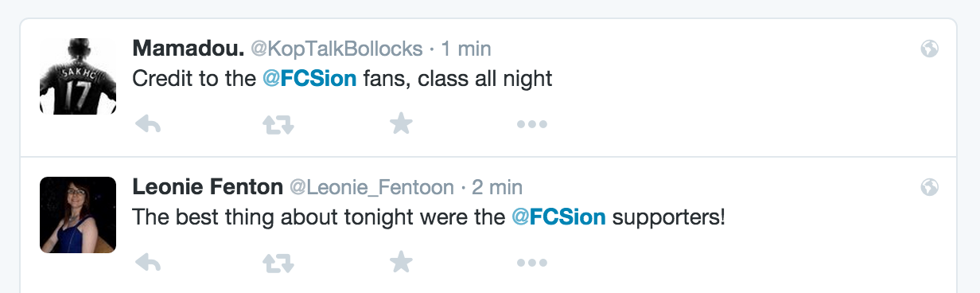Click globe icon on Leonie Fenton's tweet

pos(929,187)
